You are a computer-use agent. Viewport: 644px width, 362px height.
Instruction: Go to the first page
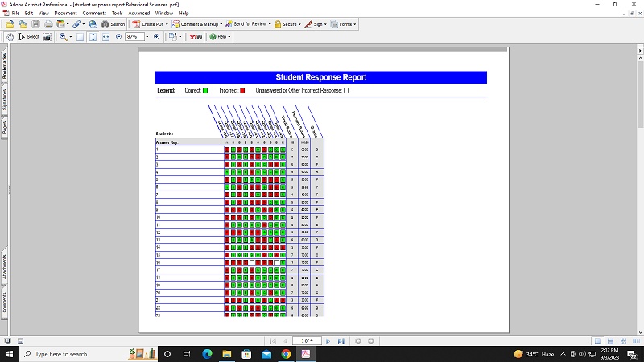(x=273, y=341)
